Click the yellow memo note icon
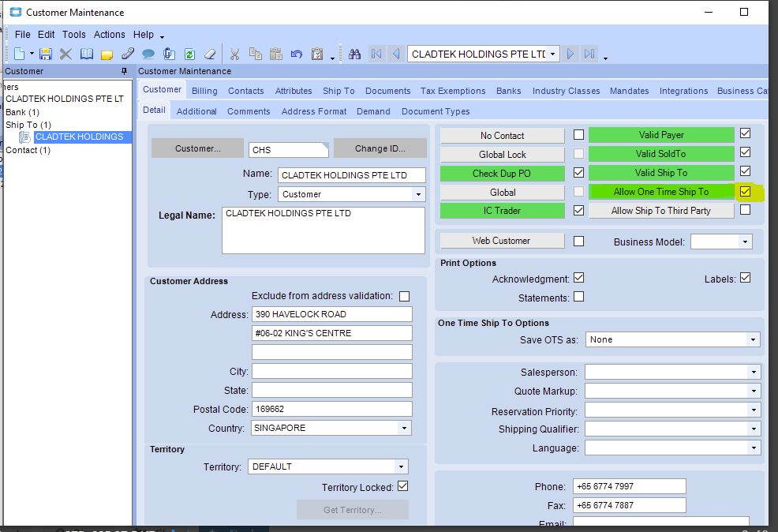 pos(107,54)
